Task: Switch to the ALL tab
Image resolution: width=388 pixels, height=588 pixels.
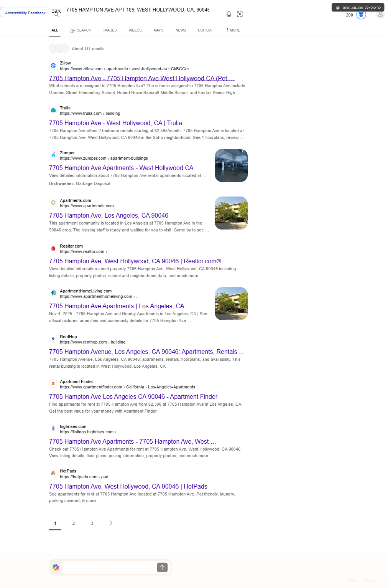Action: coord(55,30)
